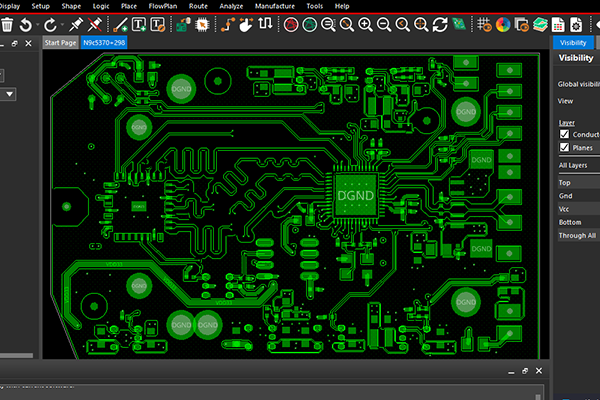Viewport: 600px width, 400px height.
Task: Select the add text tool icon
Action: pyautogui.click(x=139, y=24)
